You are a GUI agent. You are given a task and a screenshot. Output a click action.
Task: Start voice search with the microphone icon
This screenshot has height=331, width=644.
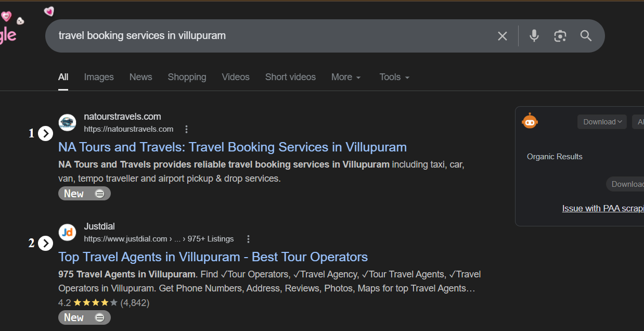(534, 36)
